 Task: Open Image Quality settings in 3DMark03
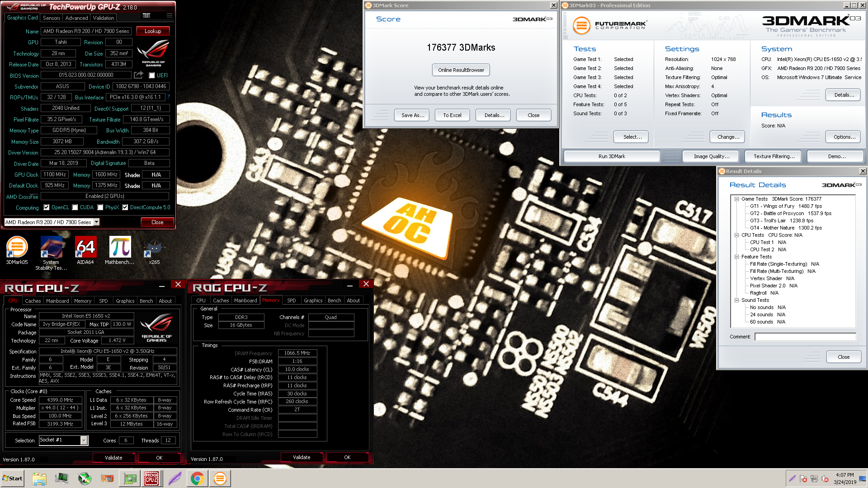click(712, 156)
